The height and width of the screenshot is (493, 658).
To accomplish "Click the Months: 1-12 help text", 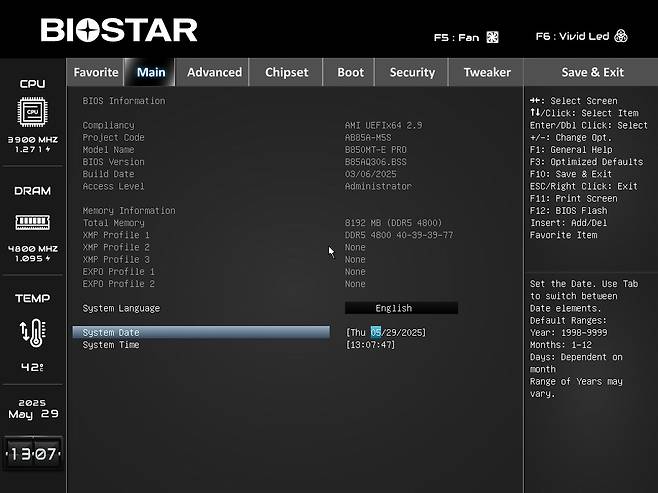I will tap(561, 345).
